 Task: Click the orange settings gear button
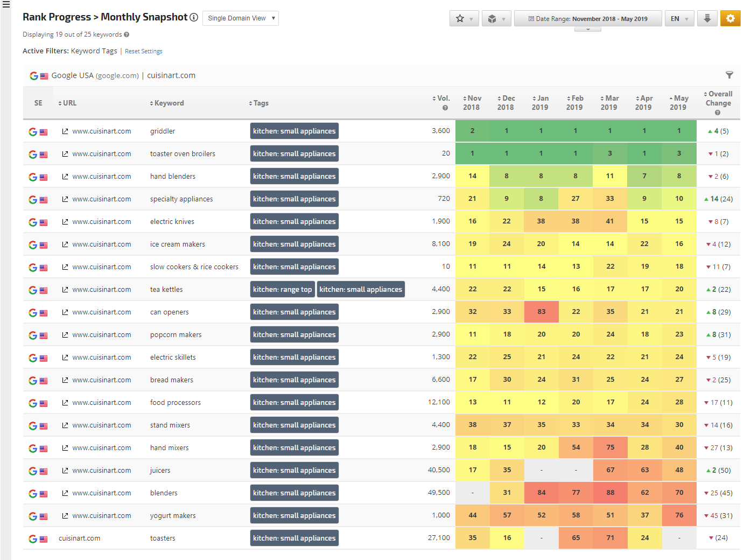[730, 18]
